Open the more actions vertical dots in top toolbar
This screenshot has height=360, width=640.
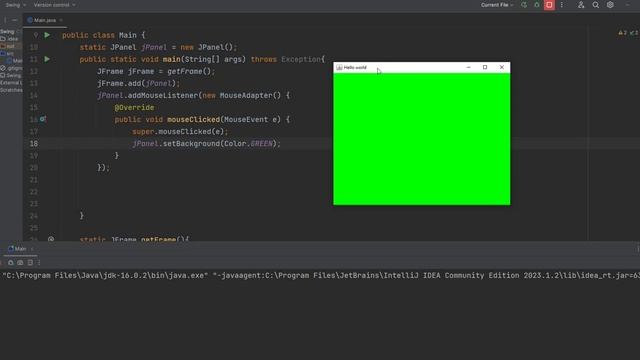tap(562, 5)
